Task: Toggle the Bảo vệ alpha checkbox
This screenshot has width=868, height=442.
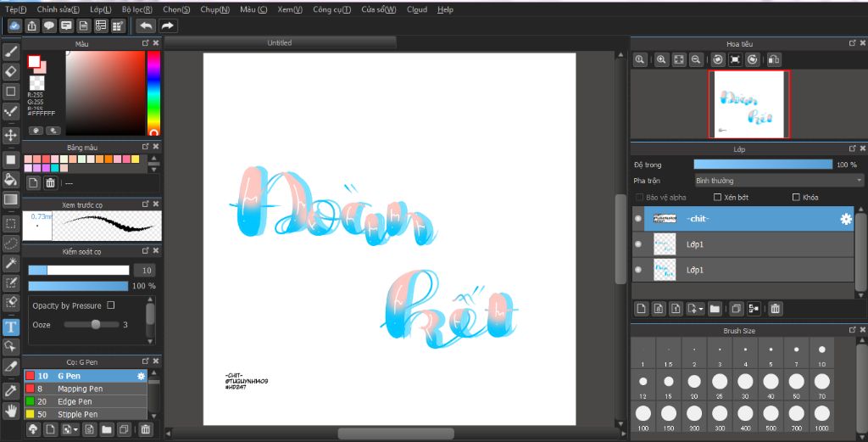Action: point(640,197)
